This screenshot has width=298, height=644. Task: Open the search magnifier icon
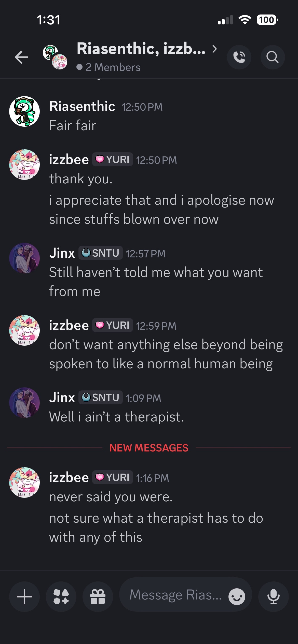273,57
